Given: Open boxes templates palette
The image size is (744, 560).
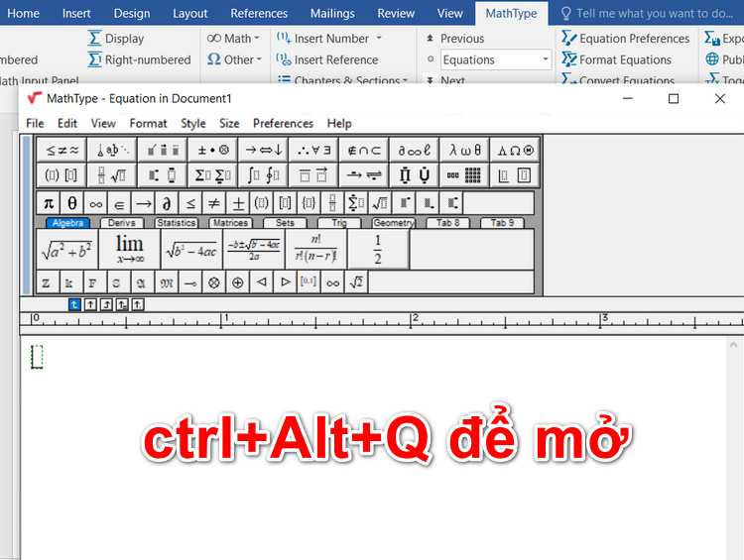Looking at the screenshot, I should pyautogui.click(x=515, y=175).
